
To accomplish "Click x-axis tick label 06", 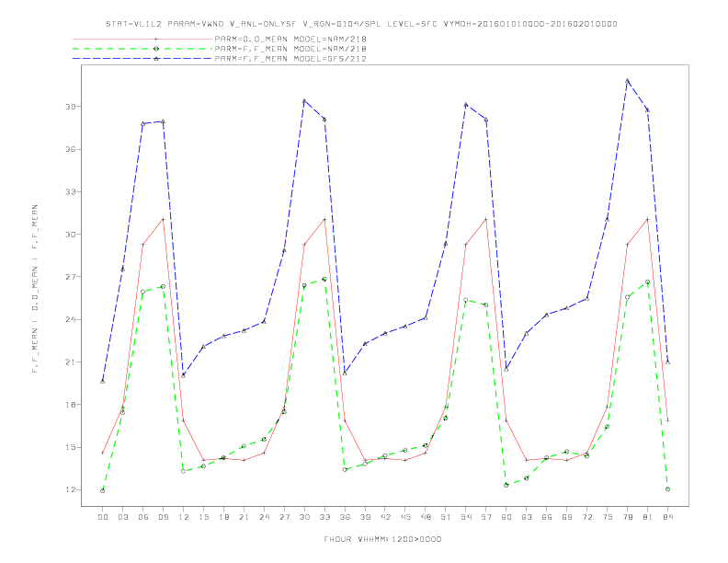I will 143,517.
